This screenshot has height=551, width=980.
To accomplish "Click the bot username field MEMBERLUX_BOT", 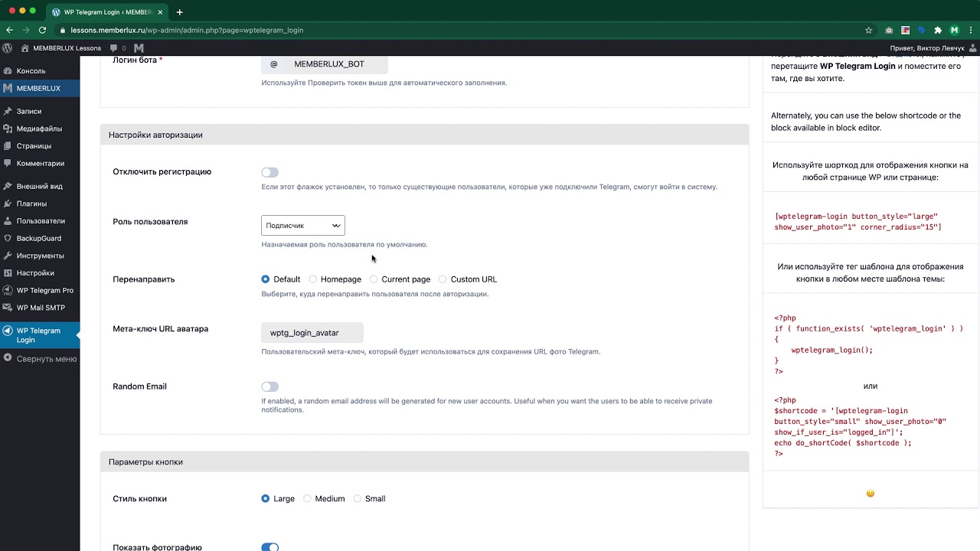I will coord(336,64).
